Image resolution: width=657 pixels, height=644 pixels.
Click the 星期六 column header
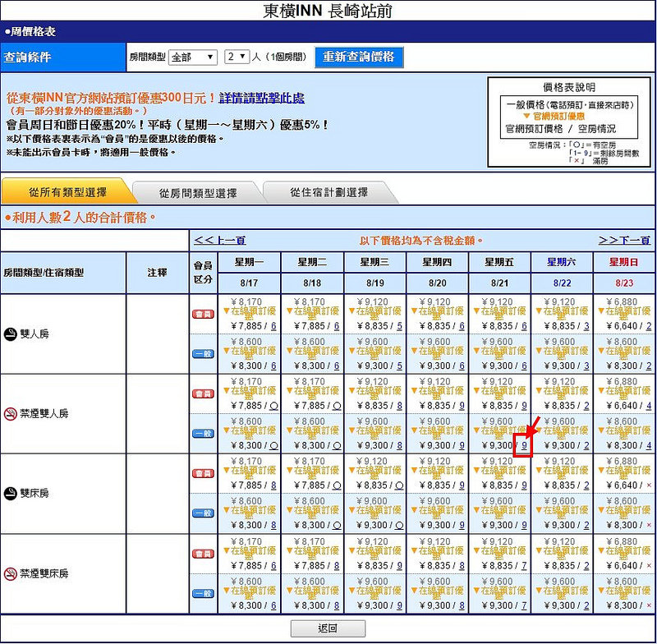[x=562, y=262]
